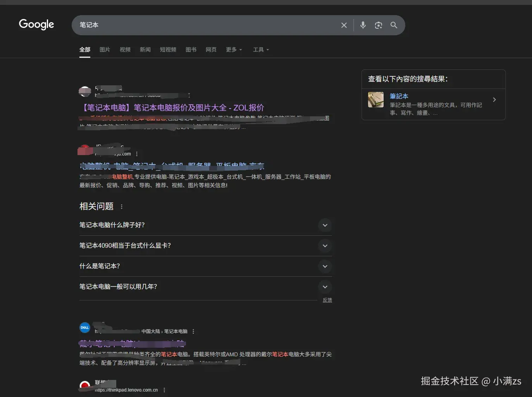Expand the 筆記本 knowledge panel with the chevron
Image resolution: width=532 pixels, height=397 pixels.
[494, 100]
